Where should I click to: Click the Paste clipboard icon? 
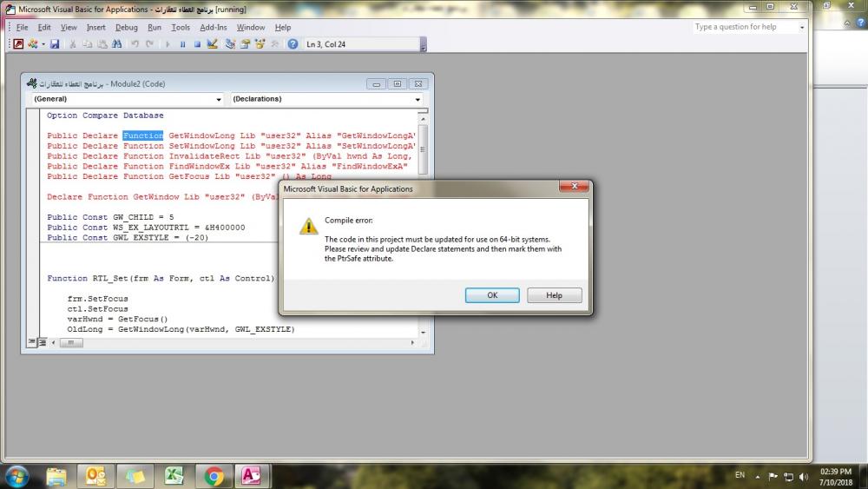[102, 43]
